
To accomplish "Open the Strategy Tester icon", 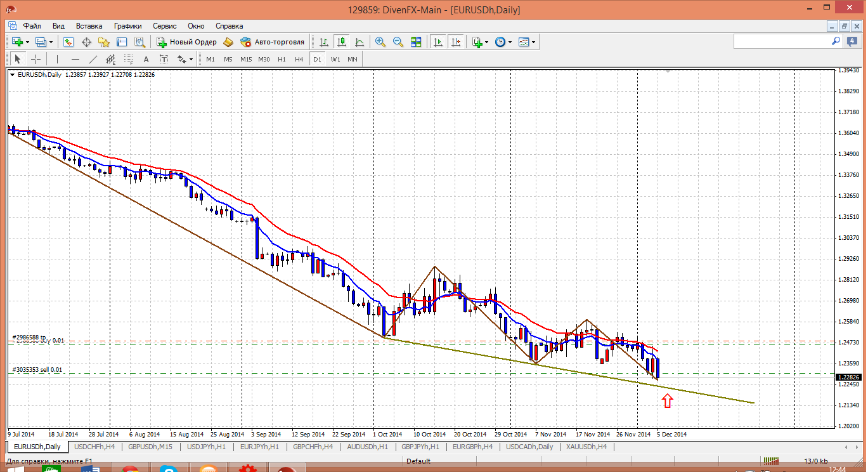I will point(140,42).
